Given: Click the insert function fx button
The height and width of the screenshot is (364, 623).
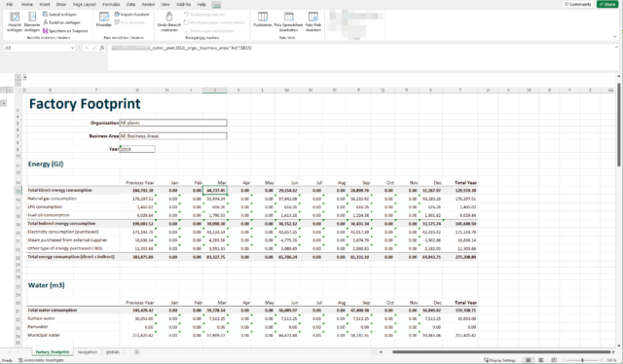Looking at the screenshot, I should 102,48.
